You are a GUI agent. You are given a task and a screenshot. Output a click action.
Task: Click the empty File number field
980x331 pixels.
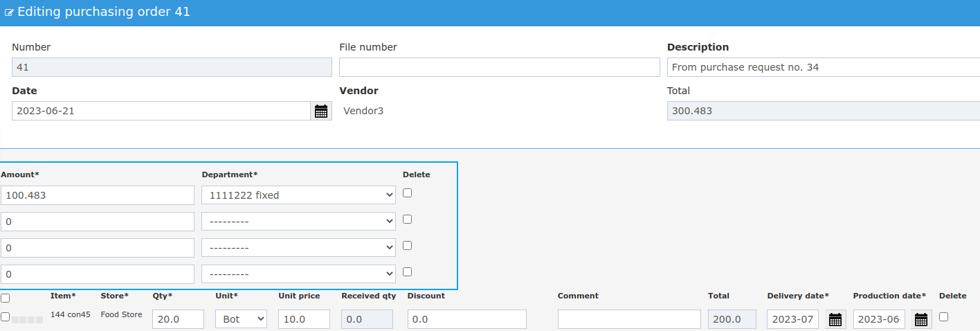coord(499,67)
